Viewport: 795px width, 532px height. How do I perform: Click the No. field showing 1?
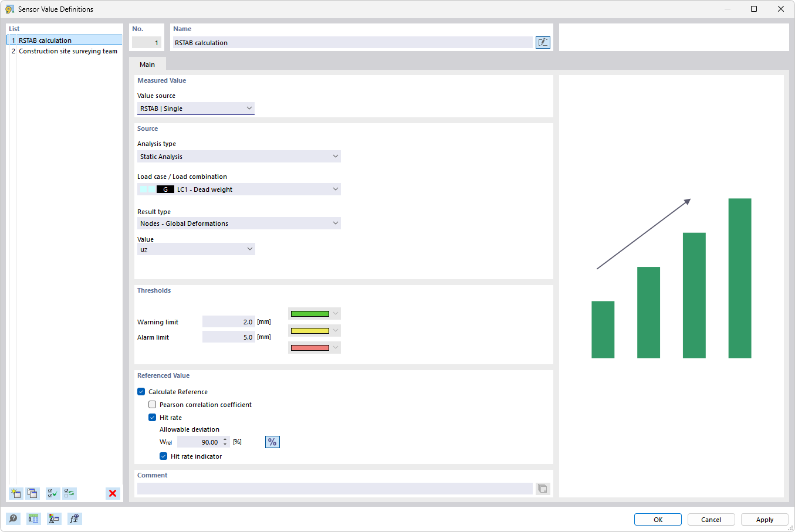(146, 43)
